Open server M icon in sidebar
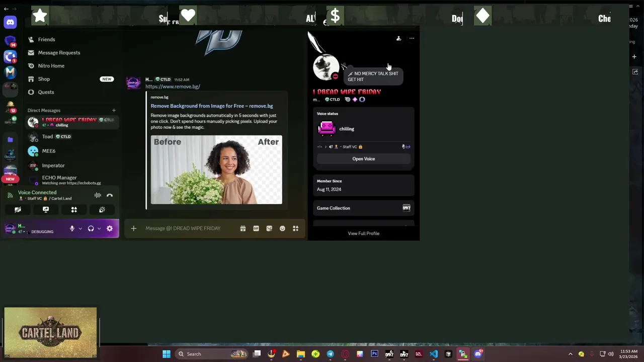This screenshot has height=362, width=644. click(10, 72)
